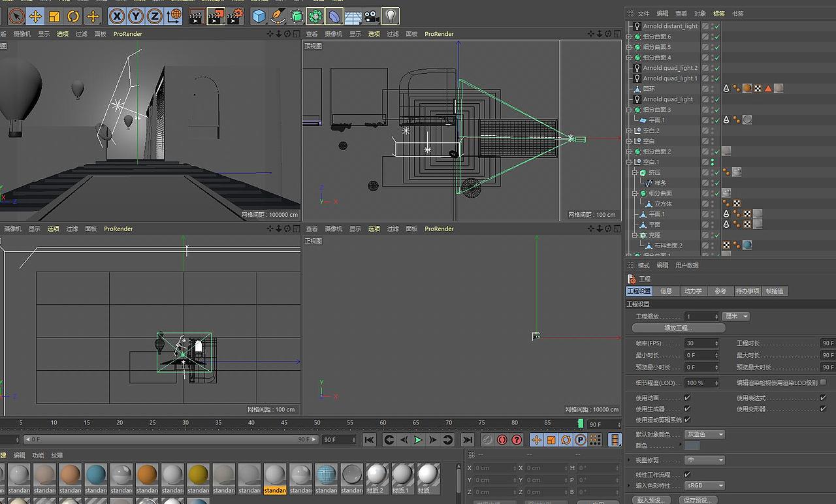Toggle the 线性工作流程 checkbox
836x504 pixels.
[687, 475]
